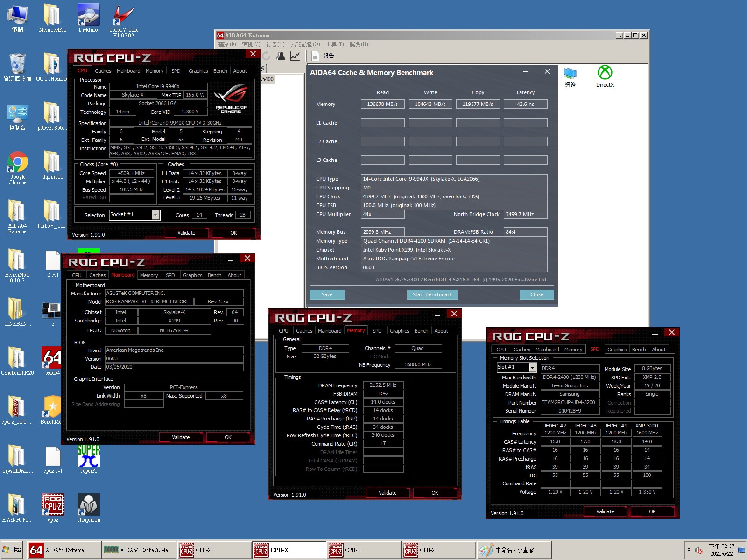The width and height of the screenshot is (747, 560).
Task: Open the AIDA64 chart/graph toolbar icon
Action: 295,56
